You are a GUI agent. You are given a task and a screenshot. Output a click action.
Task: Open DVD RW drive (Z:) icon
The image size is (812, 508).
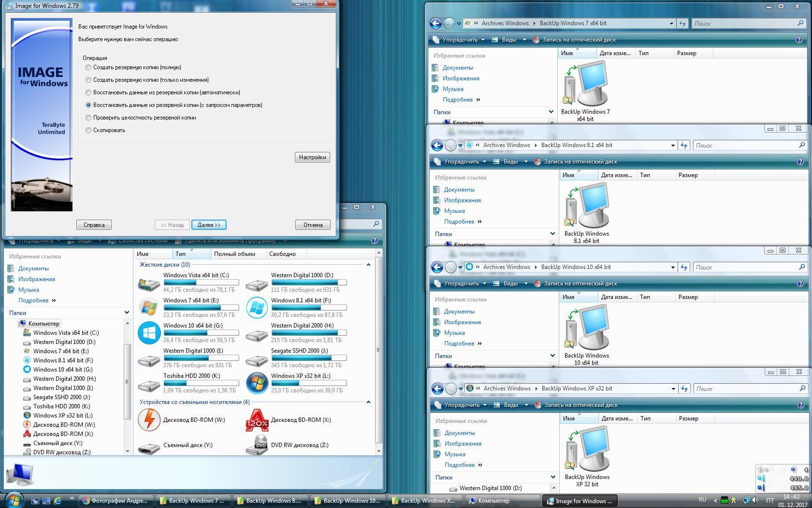257,445
